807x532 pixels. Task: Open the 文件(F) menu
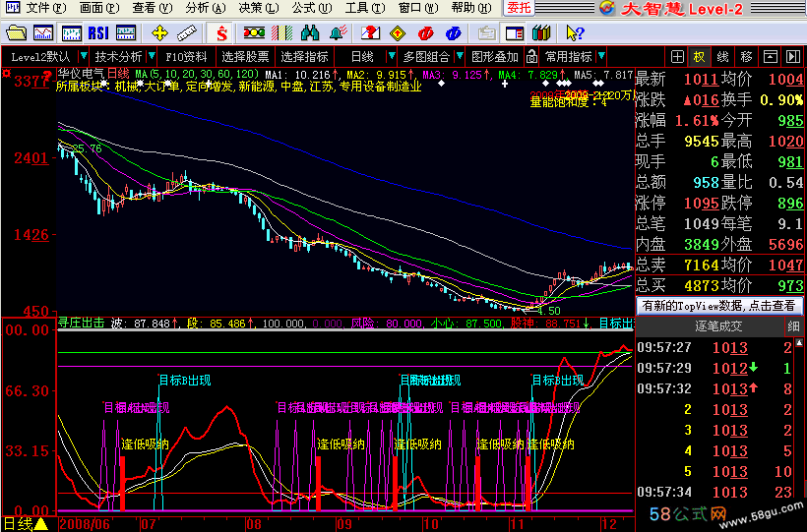pyautogui.click(x=46, y=8)
